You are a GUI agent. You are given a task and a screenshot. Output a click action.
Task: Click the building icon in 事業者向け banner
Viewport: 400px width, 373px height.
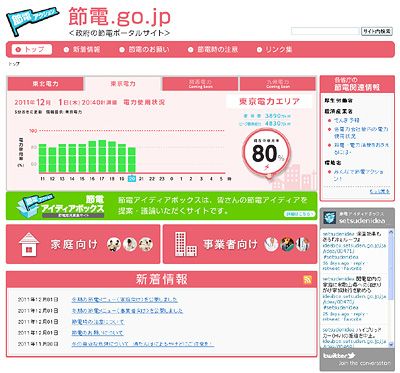(185, 244)
